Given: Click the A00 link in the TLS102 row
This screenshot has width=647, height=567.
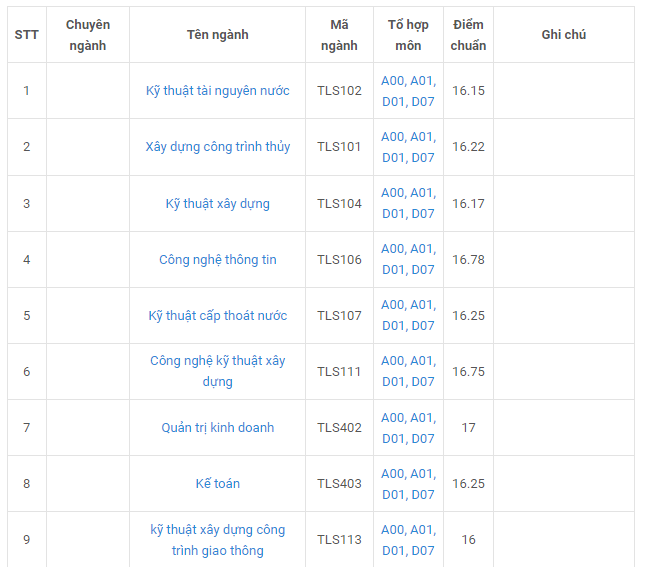Looking at the screenshot, I should tap(393, 80).
